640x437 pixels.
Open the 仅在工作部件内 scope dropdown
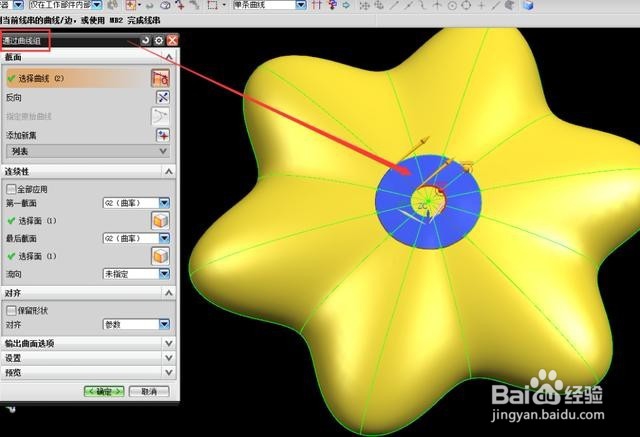click(97, 5)
